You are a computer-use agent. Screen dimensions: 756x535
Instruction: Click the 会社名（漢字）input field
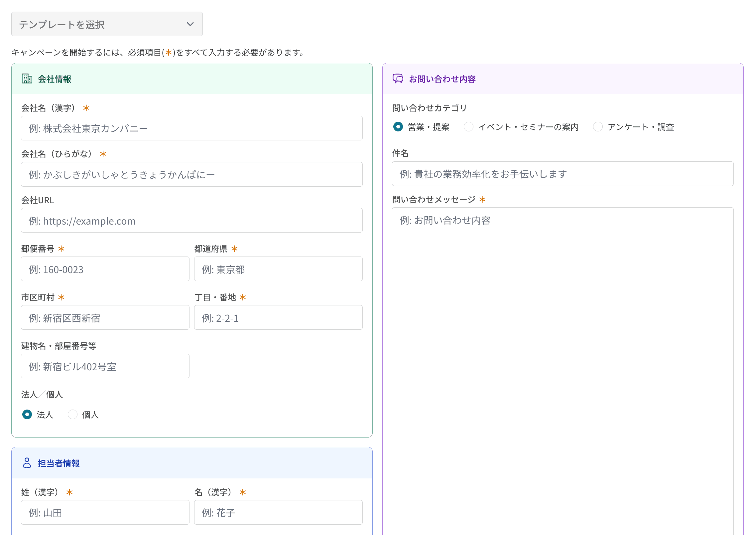click(191, 128)
